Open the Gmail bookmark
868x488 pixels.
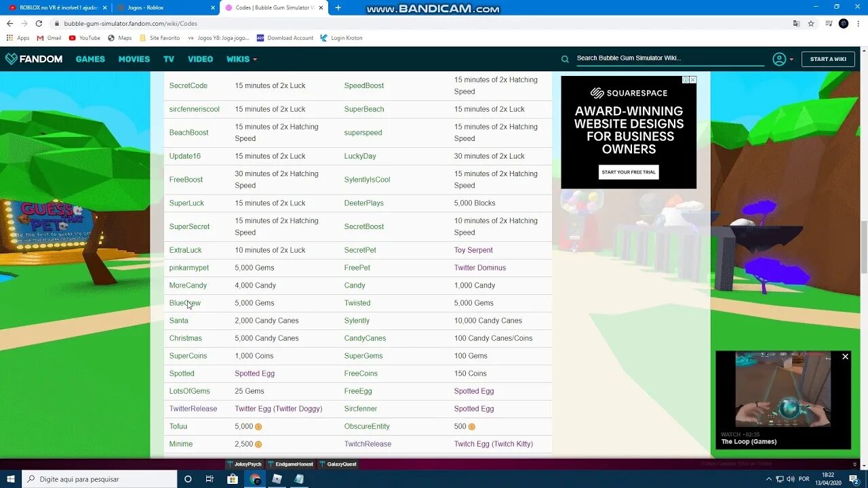pos(49,38)
